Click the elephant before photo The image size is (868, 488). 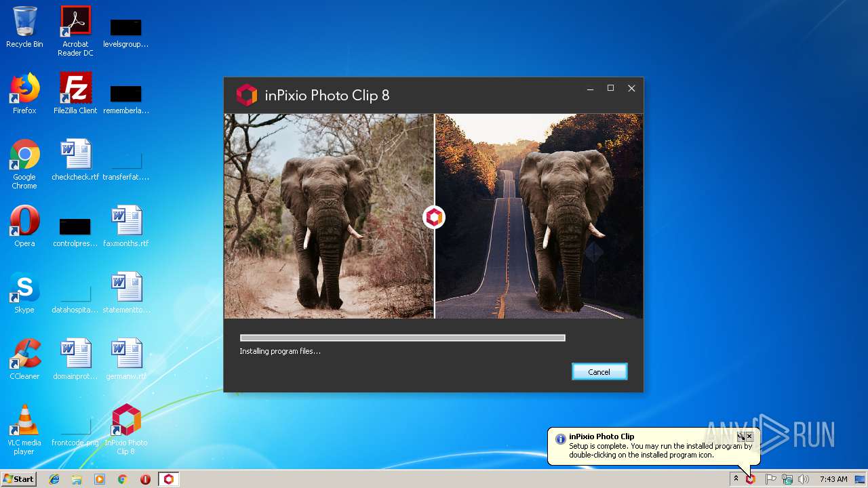pos(329,216)
